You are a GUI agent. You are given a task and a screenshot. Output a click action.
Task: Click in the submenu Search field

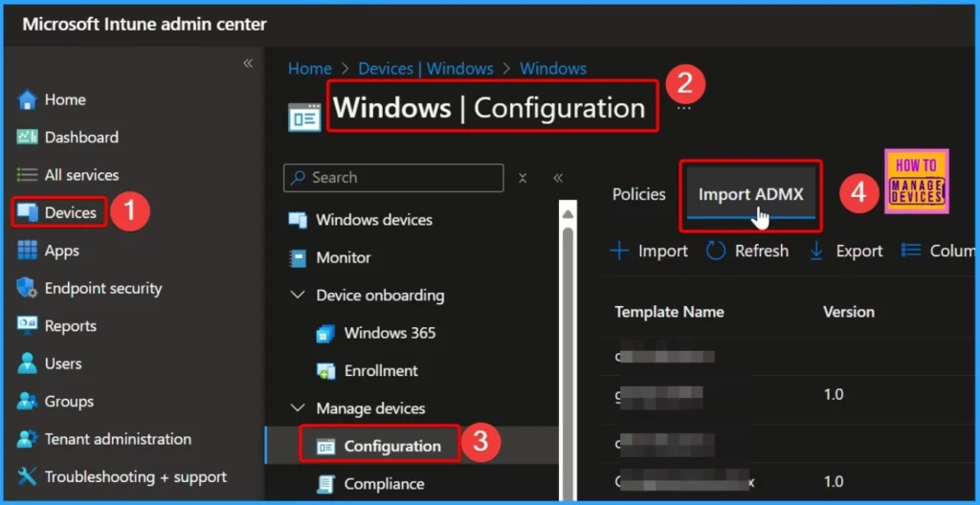[x=393, y=178]
